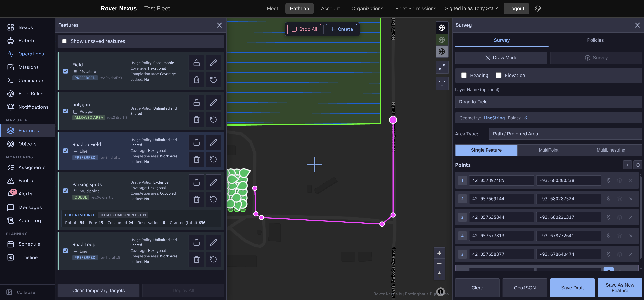Viewport: 644px width, 300px height.
Task: Open the theme palette icon
Action: [x=537, y=9]
